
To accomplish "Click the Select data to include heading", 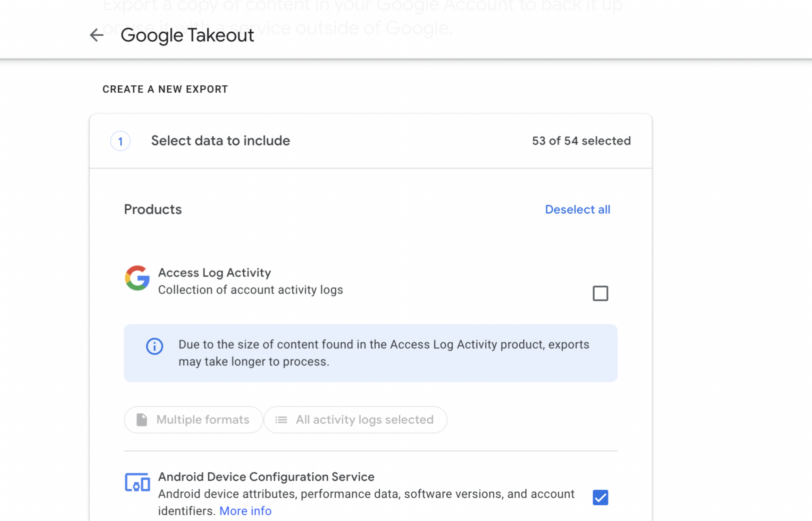I will pos(220,141).
